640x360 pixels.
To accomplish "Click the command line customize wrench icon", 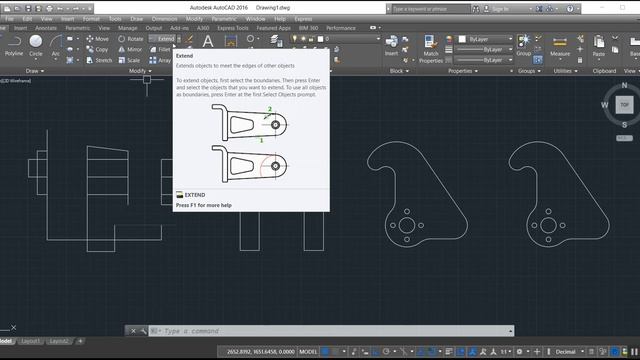I will (143, 331).
